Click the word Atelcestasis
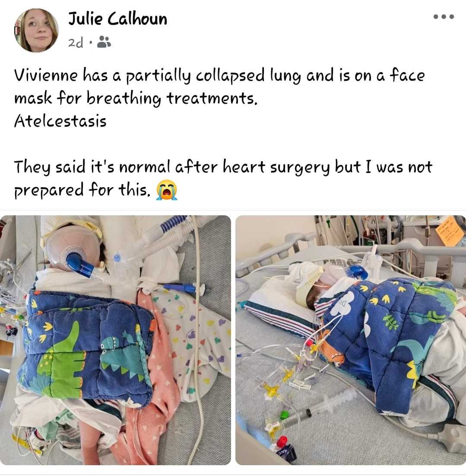The width and height of the screenshot is (466, 476). click(60, 121)
